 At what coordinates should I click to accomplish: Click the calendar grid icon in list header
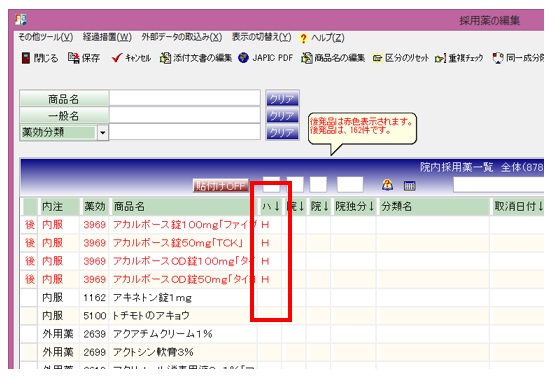tap(409, 185)
